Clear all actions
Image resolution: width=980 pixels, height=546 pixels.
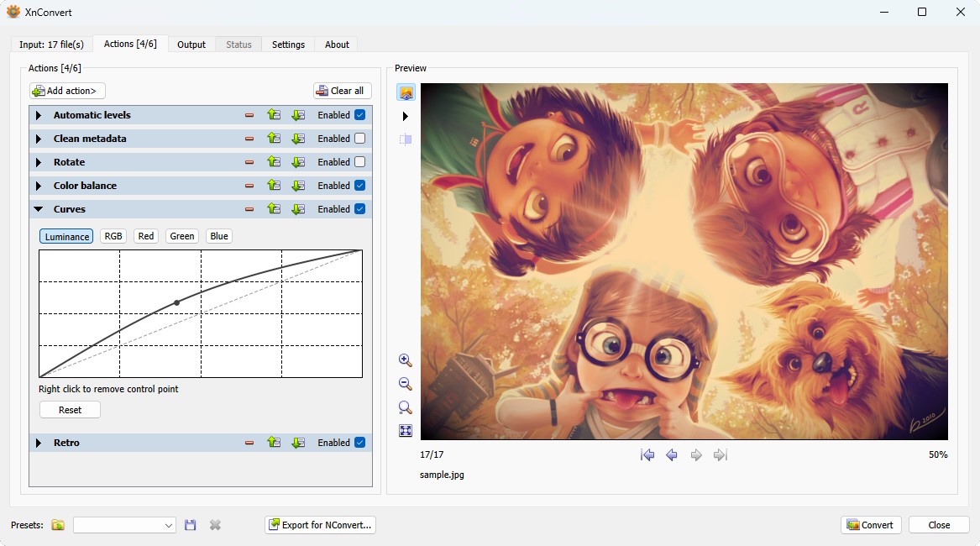point(343,91)
